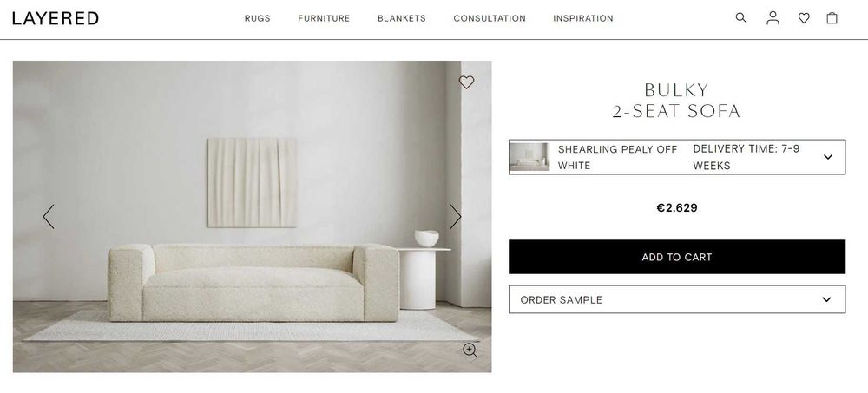Show the next product image
Screen dimensions: 868x393
point(455,216)
